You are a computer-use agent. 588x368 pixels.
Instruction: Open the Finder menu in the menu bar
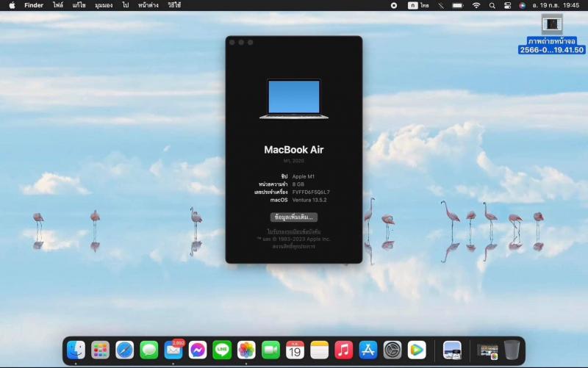tap(34, 5)
